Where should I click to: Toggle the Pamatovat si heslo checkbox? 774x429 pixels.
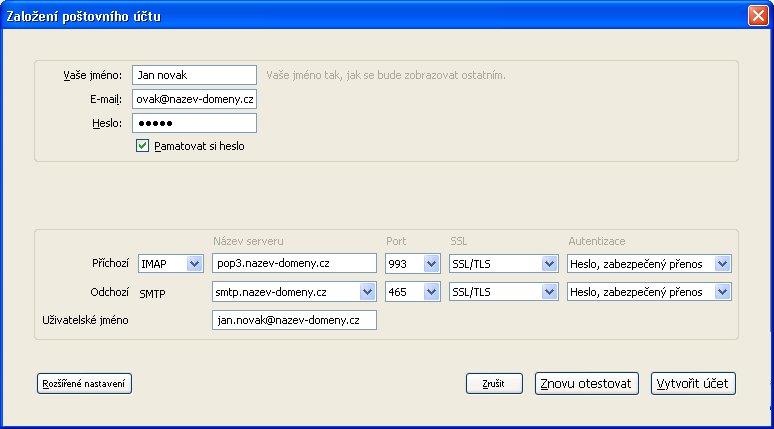pos(143,146)
